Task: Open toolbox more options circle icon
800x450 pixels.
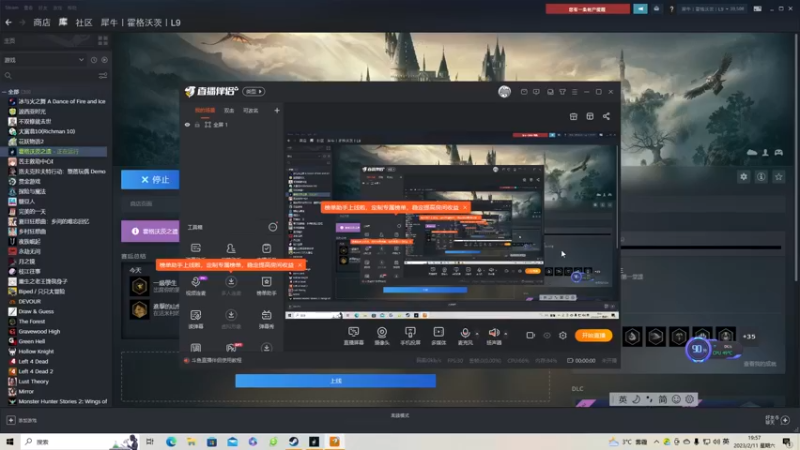Action: (x=273, y=227)
